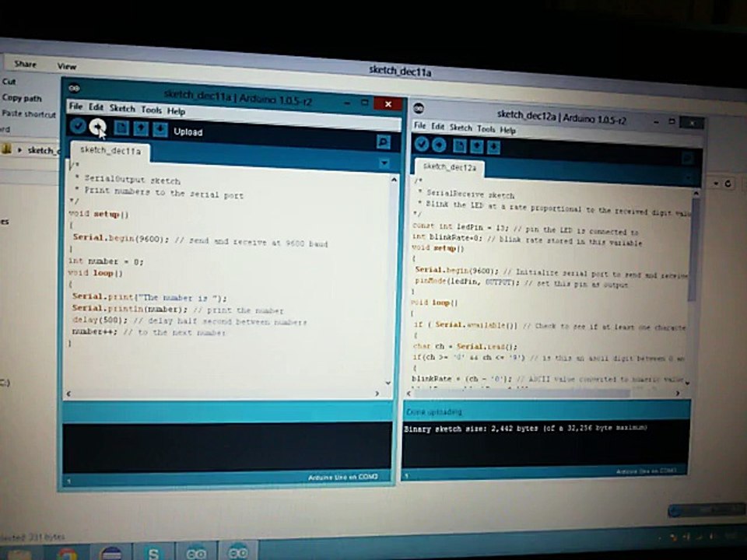Open Tools menu in sketch_dec11a window

tap(152, 110)
